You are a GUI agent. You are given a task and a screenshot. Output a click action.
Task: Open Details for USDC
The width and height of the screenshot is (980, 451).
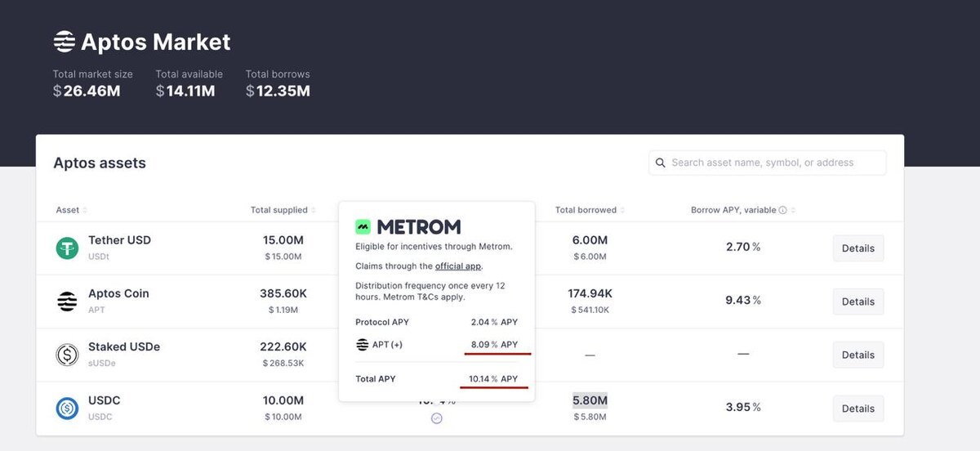[858, 409]
